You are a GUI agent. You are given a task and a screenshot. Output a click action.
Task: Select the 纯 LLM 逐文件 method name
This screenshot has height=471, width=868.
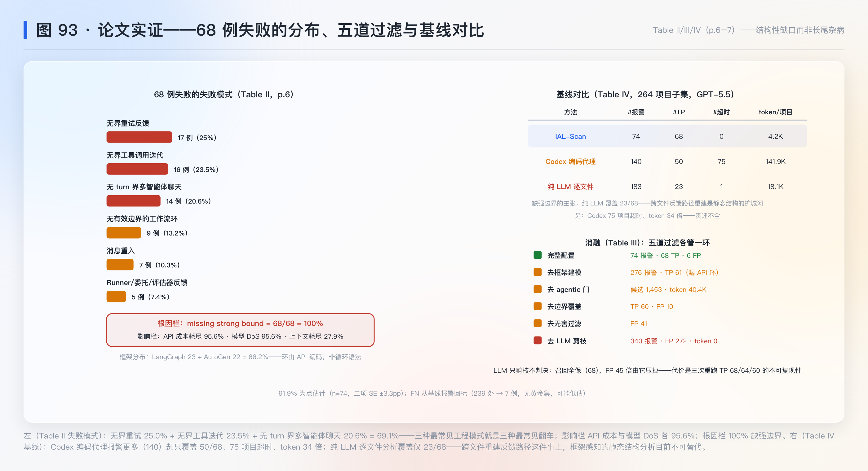(x=570, y=186)
